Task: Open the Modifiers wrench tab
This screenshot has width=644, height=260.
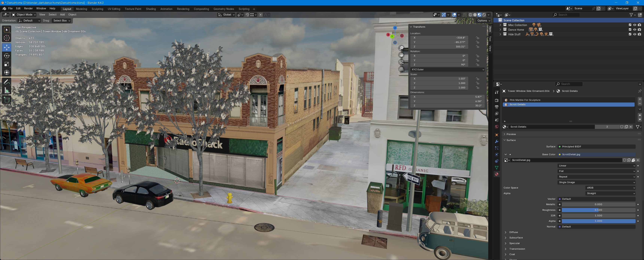Action: 496,141
